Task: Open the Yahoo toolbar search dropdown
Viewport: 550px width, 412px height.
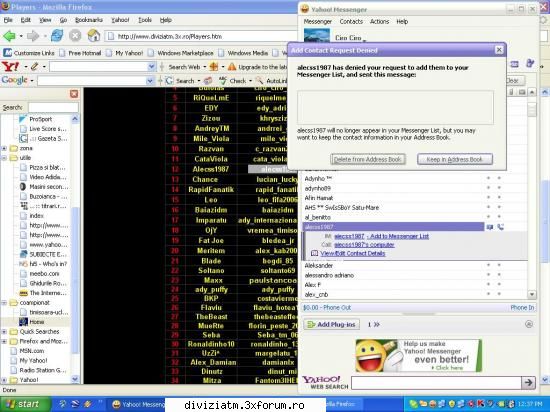Action: point(151,66)
